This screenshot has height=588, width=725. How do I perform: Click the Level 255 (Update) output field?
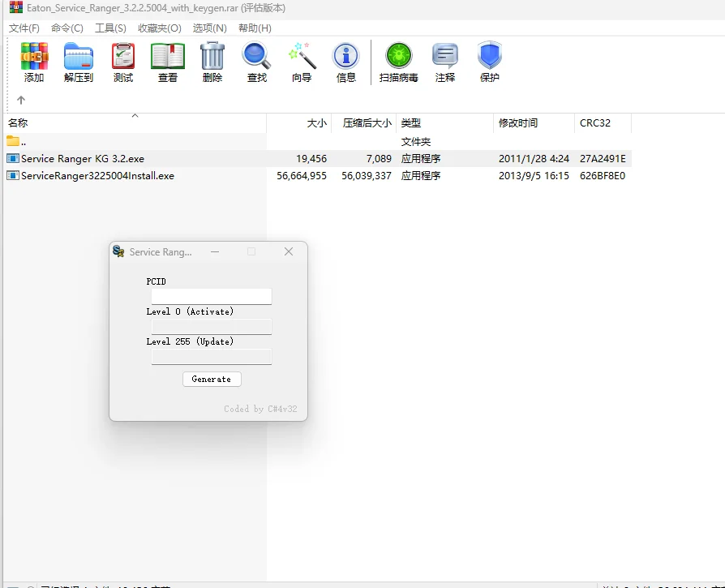coord(212,356)
